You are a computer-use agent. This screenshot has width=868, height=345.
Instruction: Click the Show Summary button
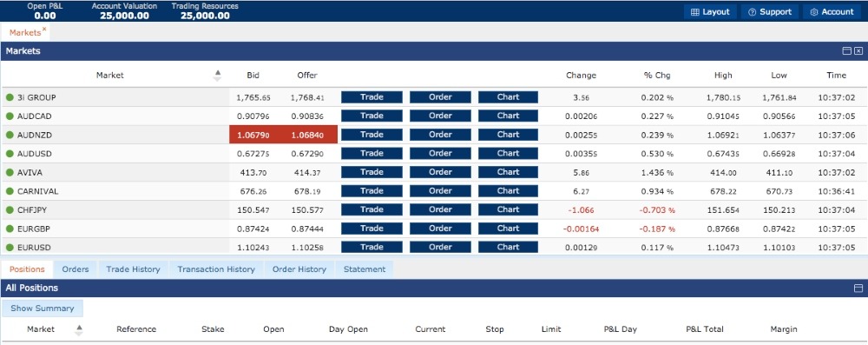pyautogui.click(x=42, y=309)
